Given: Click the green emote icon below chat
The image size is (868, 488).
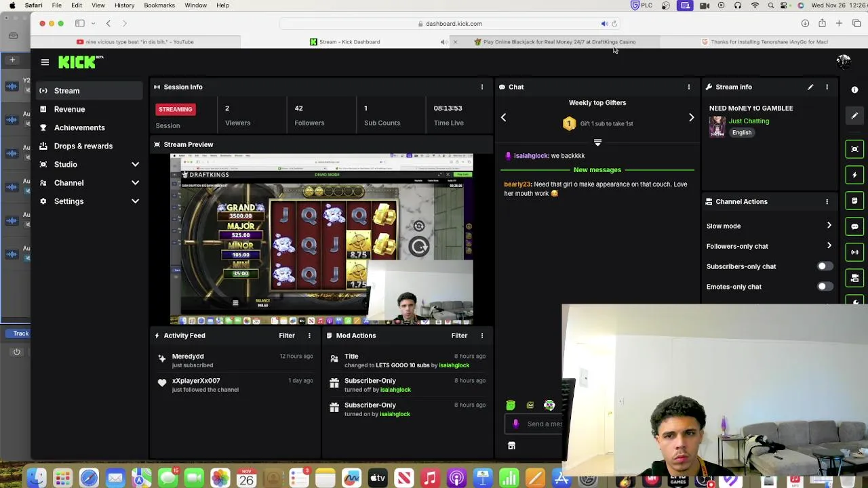Looking at the screenshot, I should pyautogui.click(x=511, y=405).
